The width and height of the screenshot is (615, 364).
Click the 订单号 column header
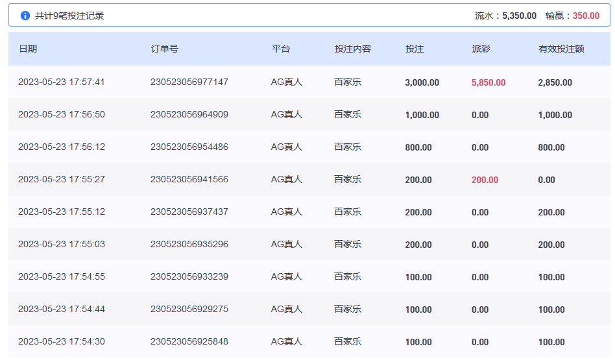click(165, 49)
